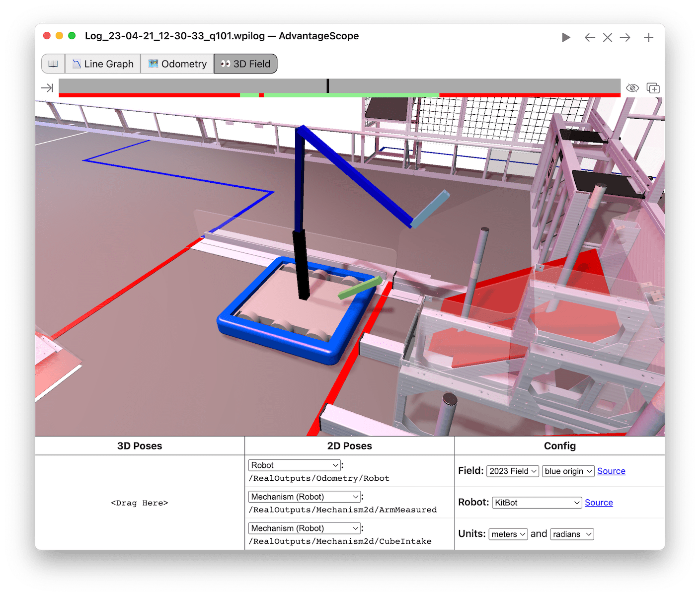Open the blue origin dropdown
The width and height of the screenshot is (700, 596).
click(568, 471)
